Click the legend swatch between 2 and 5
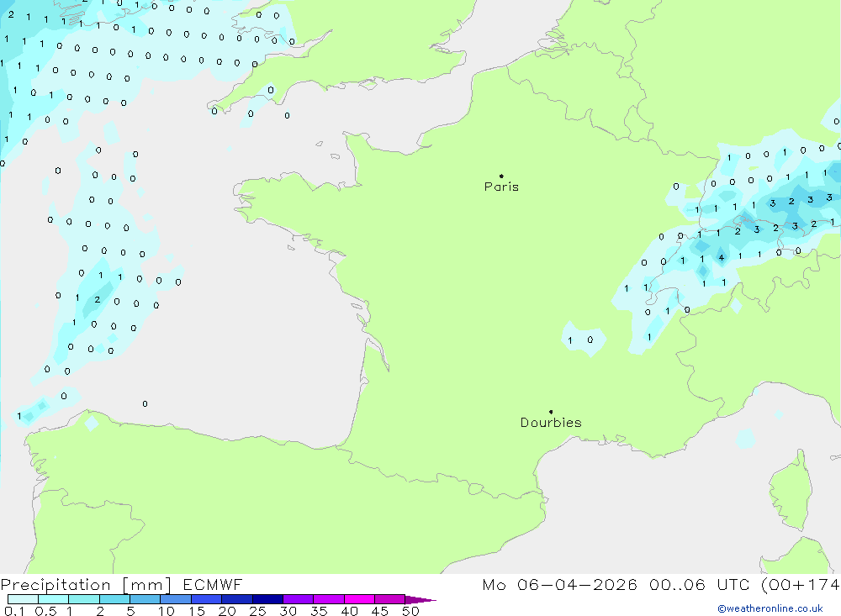Image resolution: width=841 pixels, height=616 pixels. click(x=114, y=599)
